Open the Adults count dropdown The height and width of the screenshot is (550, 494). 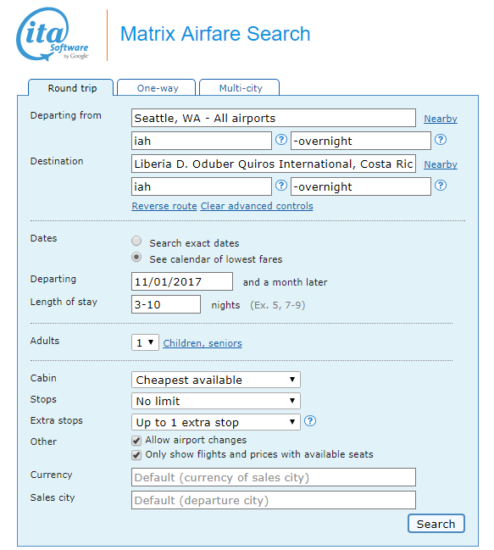click(x=145, y=342)
